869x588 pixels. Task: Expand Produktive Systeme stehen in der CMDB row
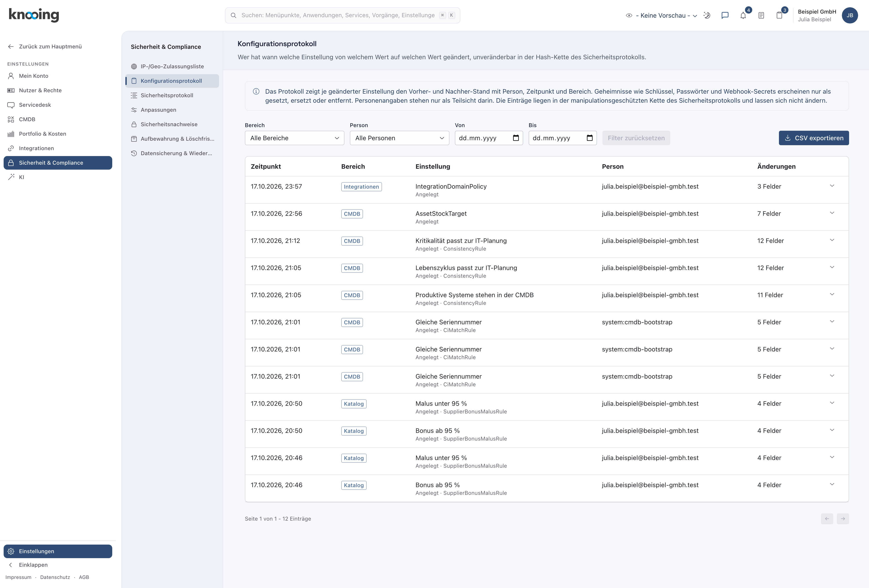coord(832,294)
